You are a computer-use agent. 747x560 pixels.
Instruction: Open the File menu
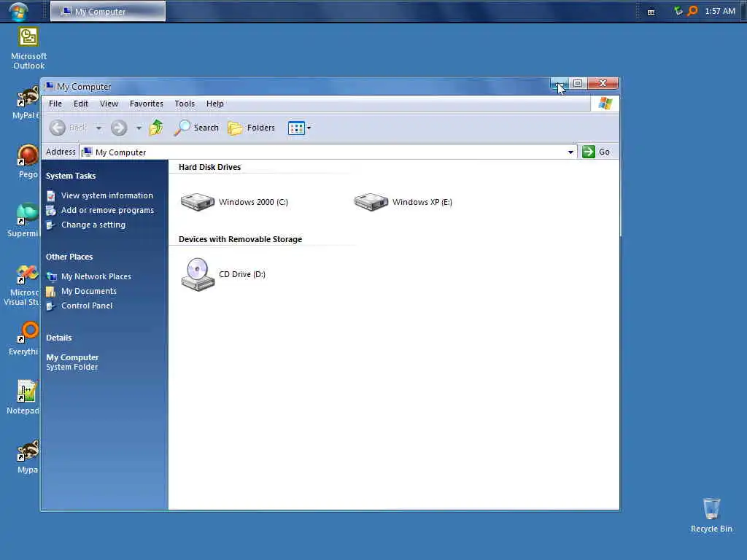[x=55, y=104]
